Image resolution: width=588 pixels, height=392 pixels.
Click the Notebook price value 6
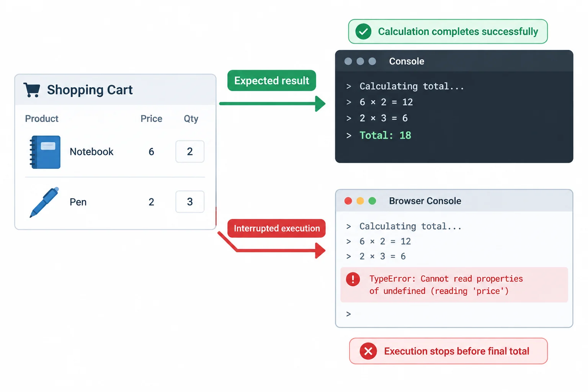pos(152,152)
